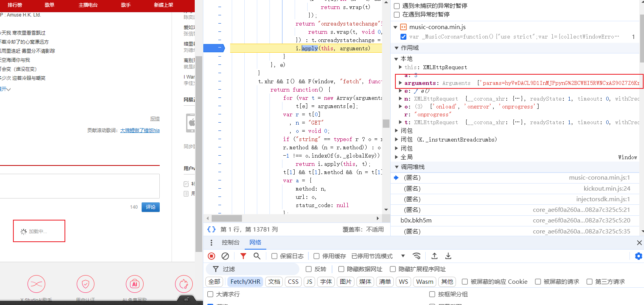Enable big request rows
Image resolution: width=644 pixels, height=305 pixels.
click(x=210, y=294)
